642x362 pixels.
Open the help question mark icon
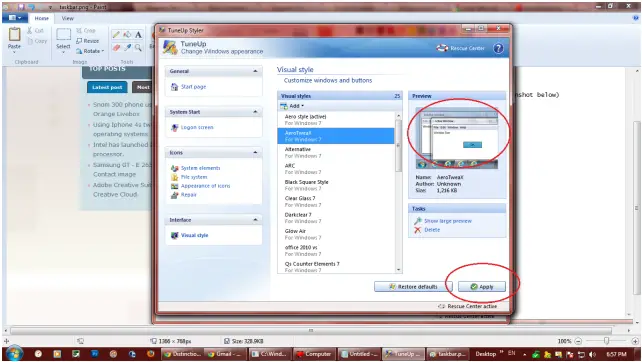[x=498, y=48]
